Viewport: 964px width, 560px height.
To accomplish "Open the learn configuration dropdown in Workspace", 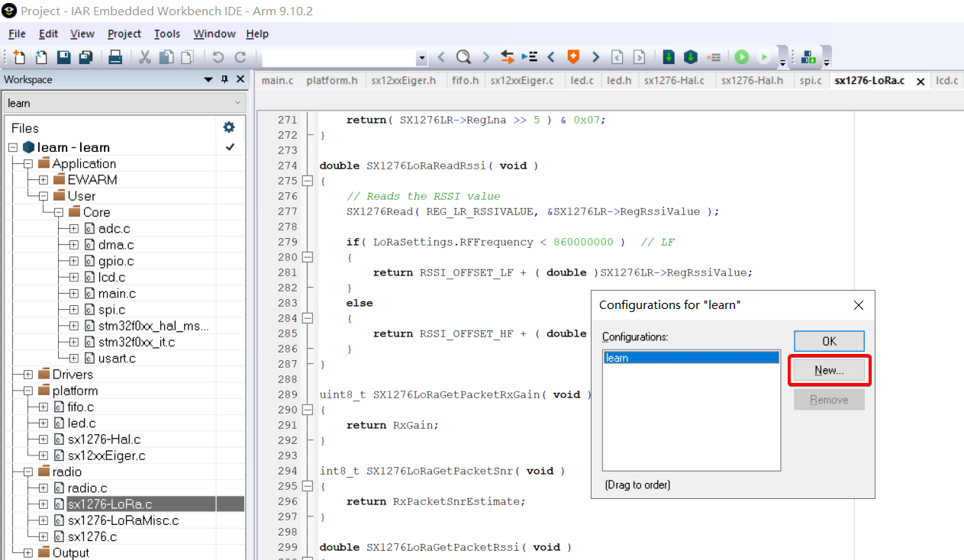I will 237,103.
